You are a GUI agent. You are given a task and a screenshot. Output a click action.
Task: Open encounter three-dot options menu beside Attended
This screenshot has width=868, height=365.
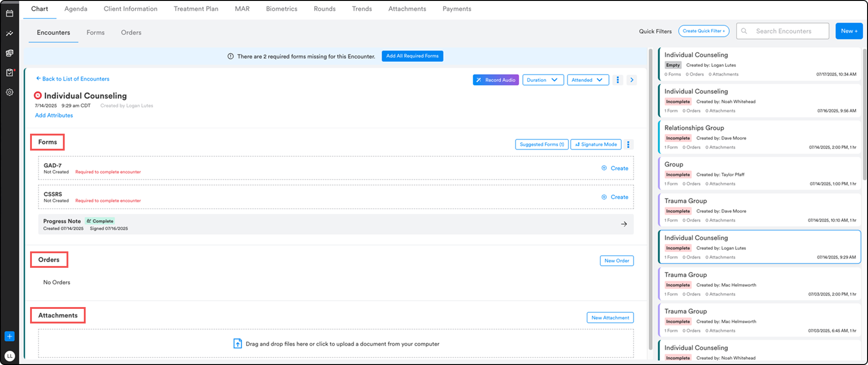click(x=617, y=80)
